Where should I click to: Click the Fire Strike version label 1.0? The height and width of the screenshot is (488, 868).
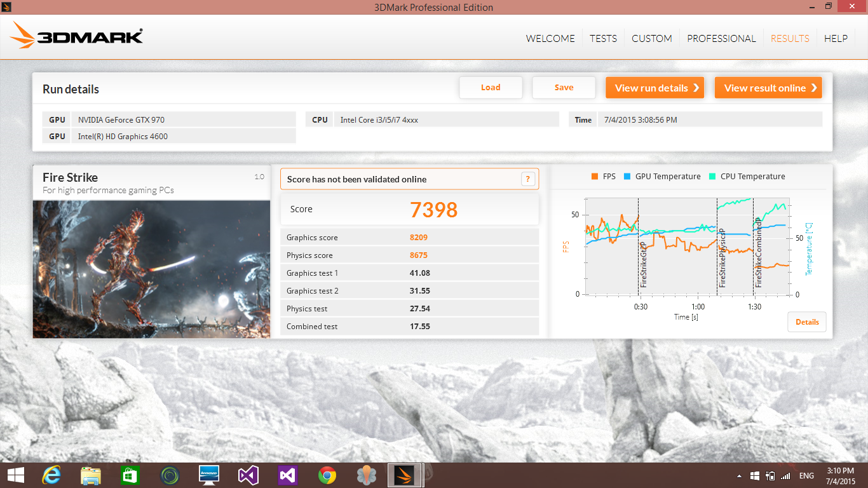[x=259, y=177]
